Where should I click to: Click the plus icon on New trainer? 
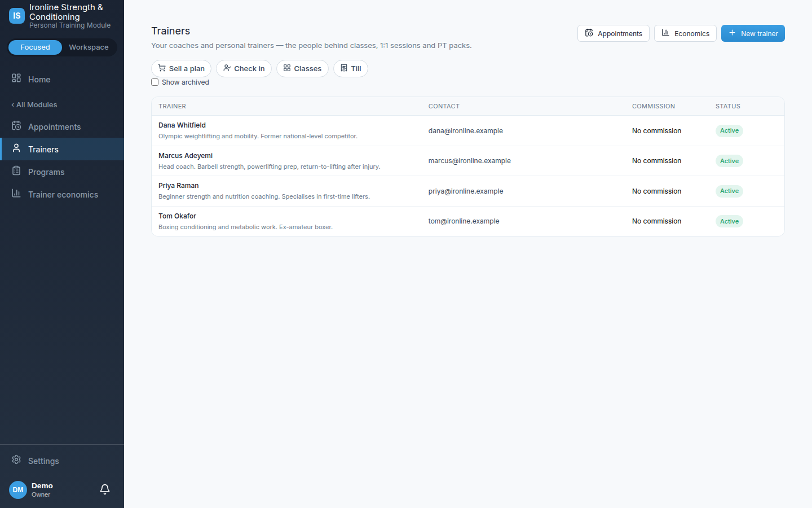[x=732, y=33]
